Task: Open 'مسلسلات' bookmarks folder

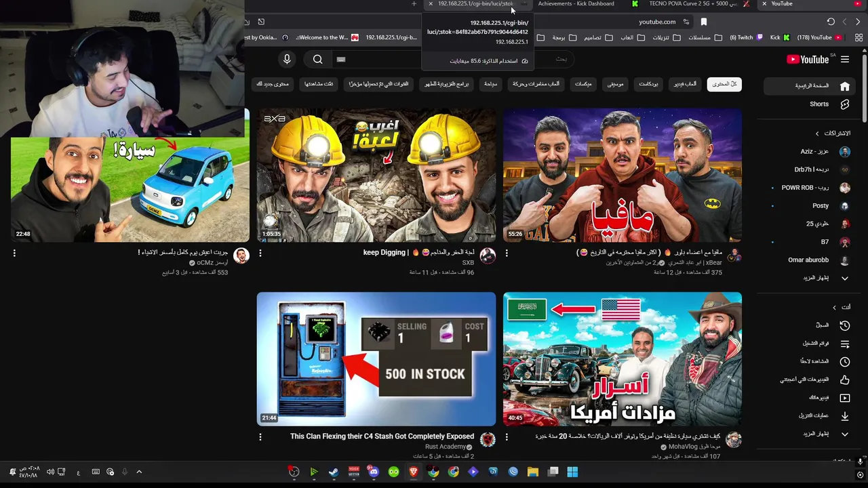Action: click(x=705, y=38)
